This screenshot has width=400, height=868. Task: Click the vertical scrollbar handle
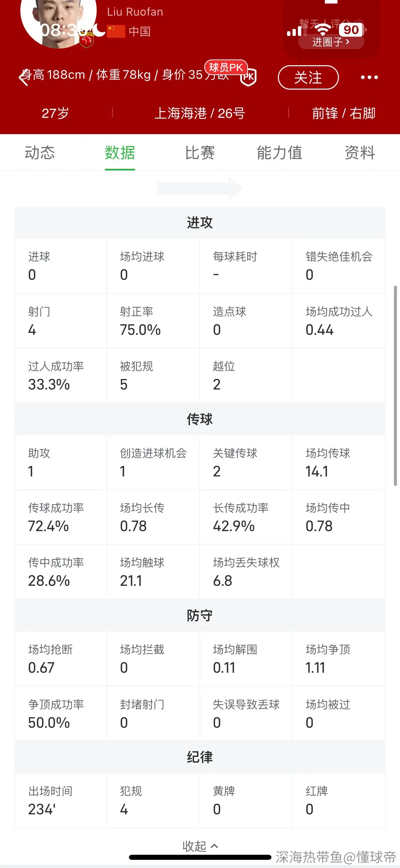click(395, 386)
